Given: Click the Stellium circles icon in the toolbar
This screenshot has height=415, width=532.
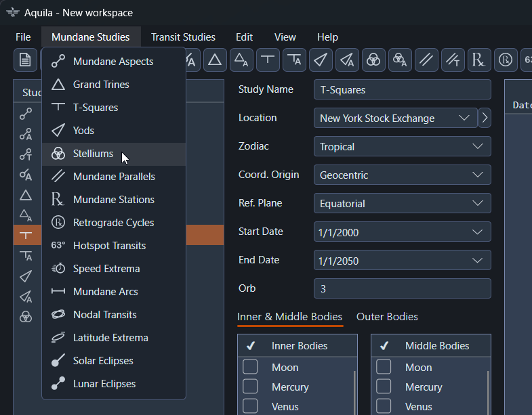Looking at the screenshot, I should point(373,60).
